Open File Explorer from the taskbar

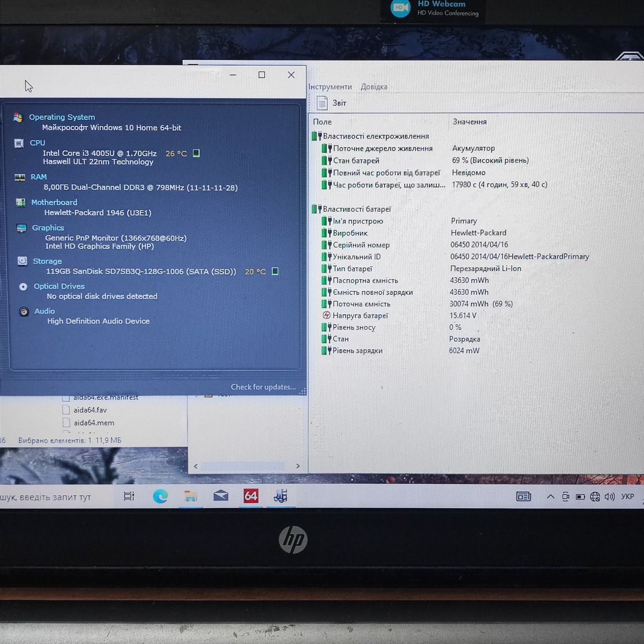(x=190, y=497)
